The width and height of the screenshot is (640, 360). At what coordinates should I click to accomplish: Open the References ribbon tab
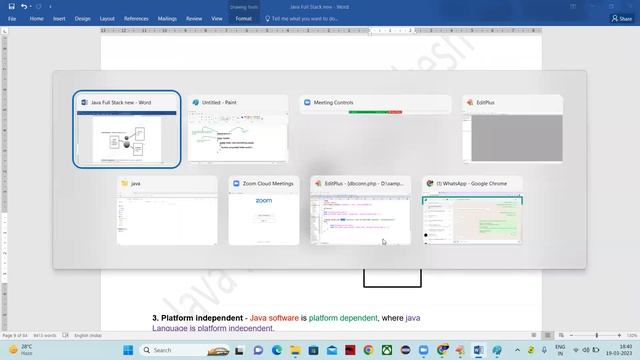136,19
